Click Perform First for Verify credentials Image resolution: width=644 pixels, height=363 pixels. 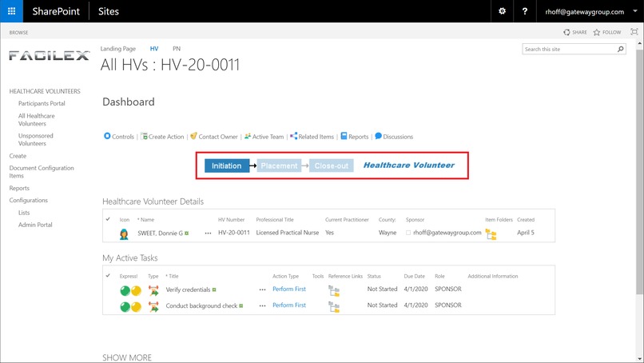click(289, 289)
